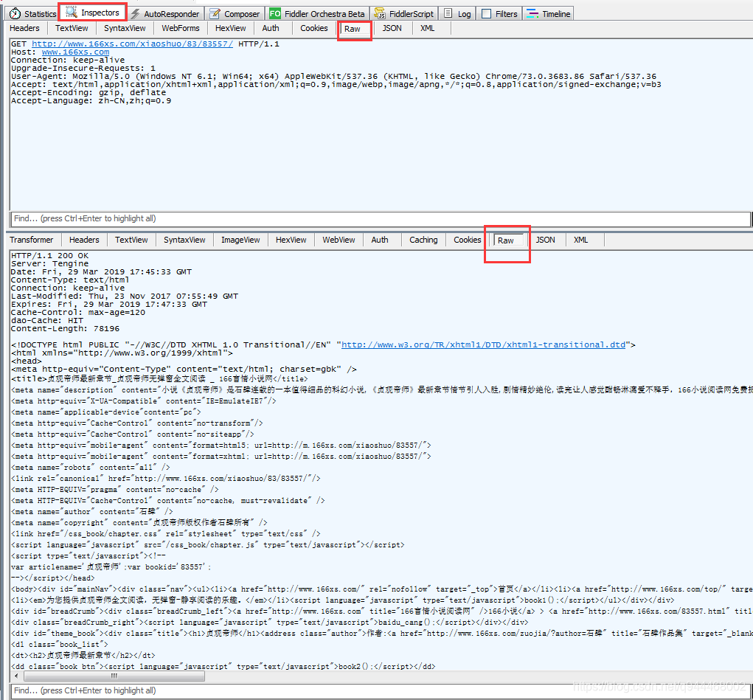Select response Auth tab
753x700 pixels.
pos(379,240)
